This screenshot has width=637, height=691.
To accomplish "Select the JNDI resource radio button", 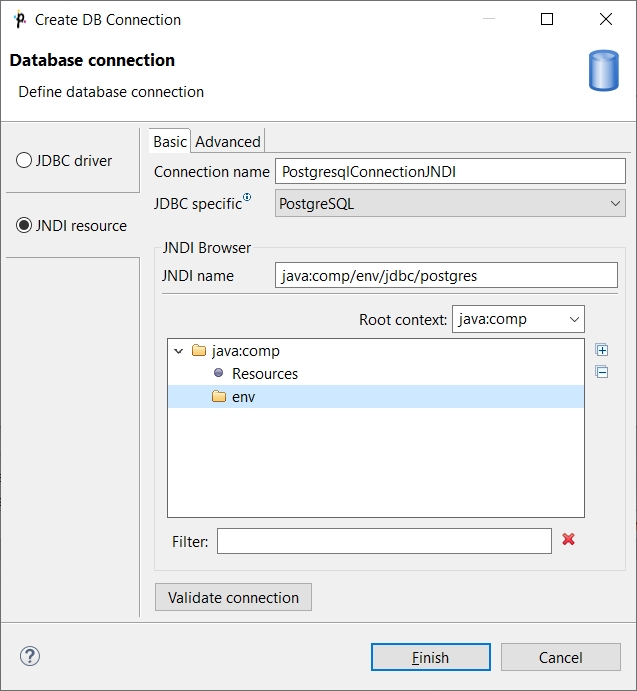I will coord(24,226).
